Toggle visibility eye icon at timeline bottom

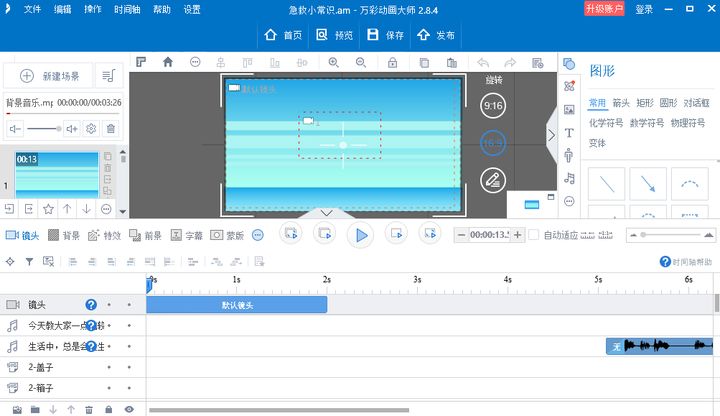point(129,409)
